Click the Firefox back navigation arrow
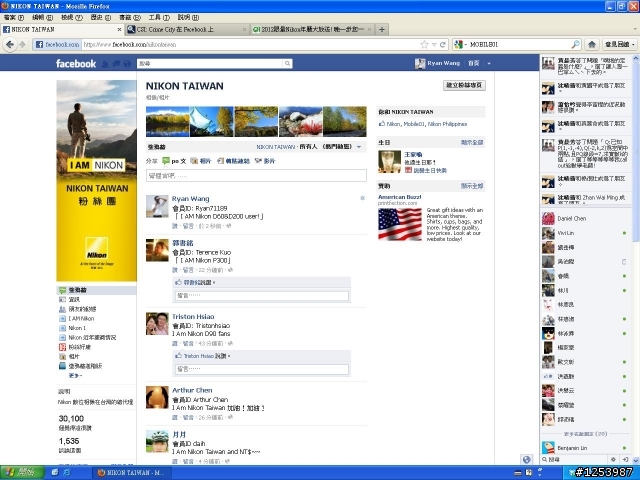The height and width of the screenshot is (480, 640). (x=10, y=44)
